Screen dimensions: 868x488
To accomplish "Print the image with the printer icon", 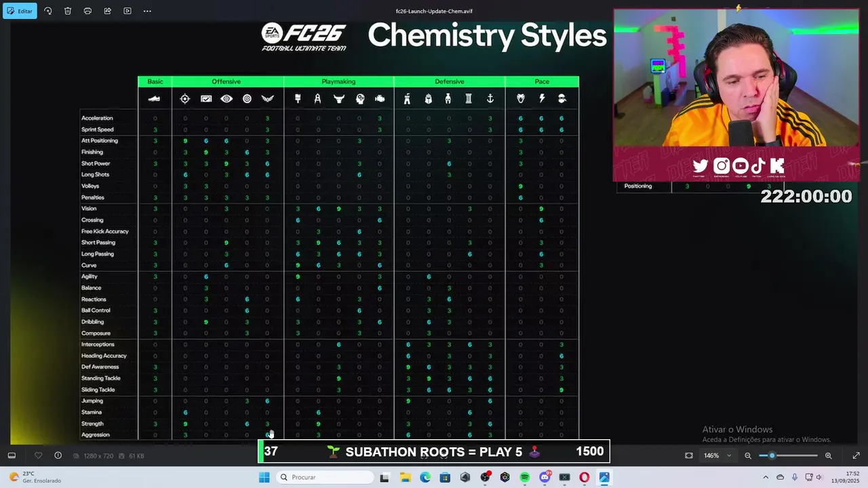I will (x=87, y=11).
